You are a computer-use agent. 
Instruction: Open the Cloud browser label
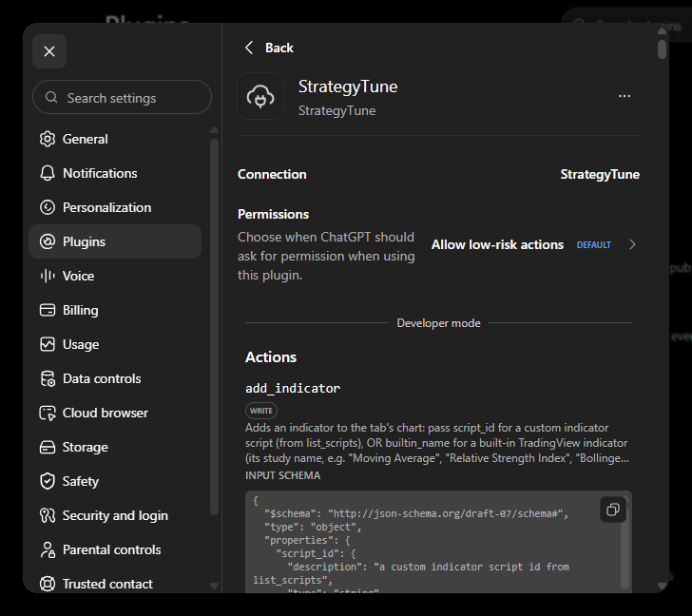click(x=106, y=413)
